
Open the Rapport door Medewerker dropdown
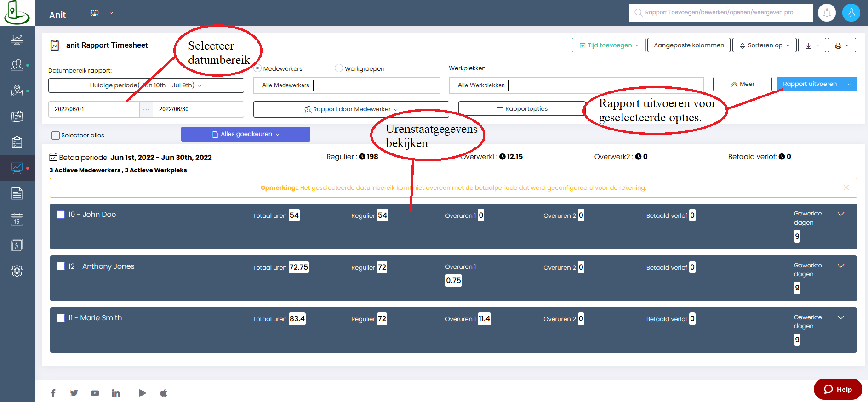[351, 109]
